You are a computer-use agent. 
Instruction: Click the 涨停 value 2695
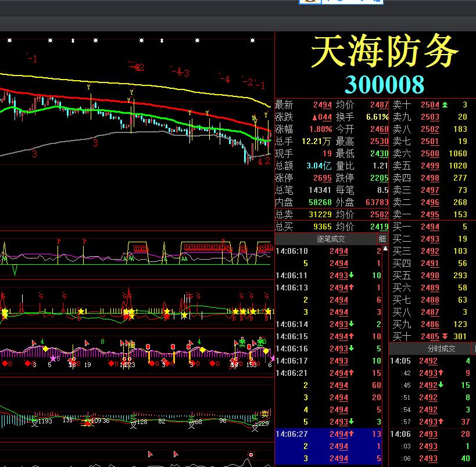[323, 178]
